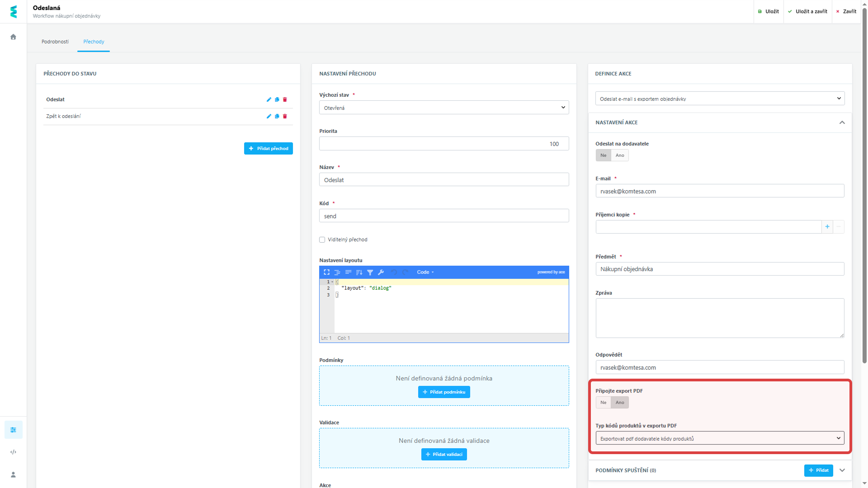Viewport: 868px width, 488px height.
Task: Enable the Viditelný přechod checkbox
Action: pyautogui.click(x=322, y=239)
